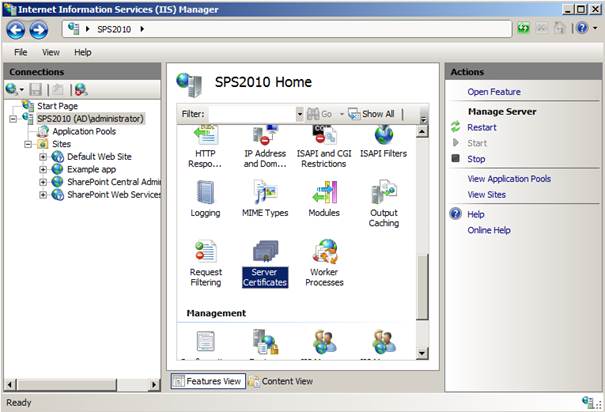This screenshot has width=605, height=412.
Task: Click the Help question mark icon in toolbar
Action: click(x=582, y=28)
